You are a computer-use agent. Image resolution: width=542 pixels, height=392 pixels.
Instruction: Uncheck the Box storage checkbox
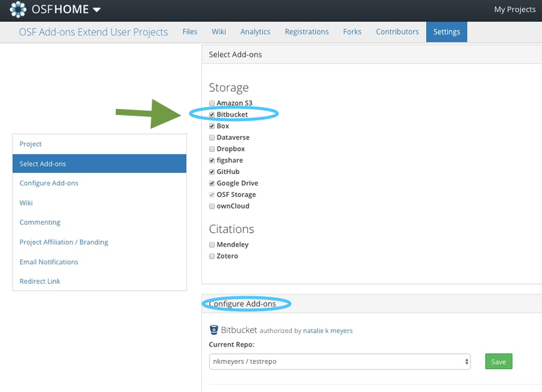point(212,126)
